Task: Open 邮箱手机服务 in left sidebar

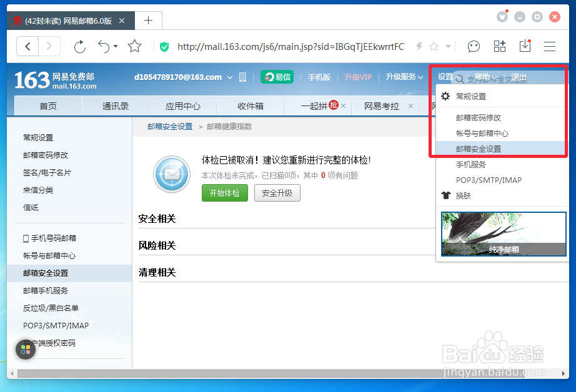Action: click(x=46, y=291)
